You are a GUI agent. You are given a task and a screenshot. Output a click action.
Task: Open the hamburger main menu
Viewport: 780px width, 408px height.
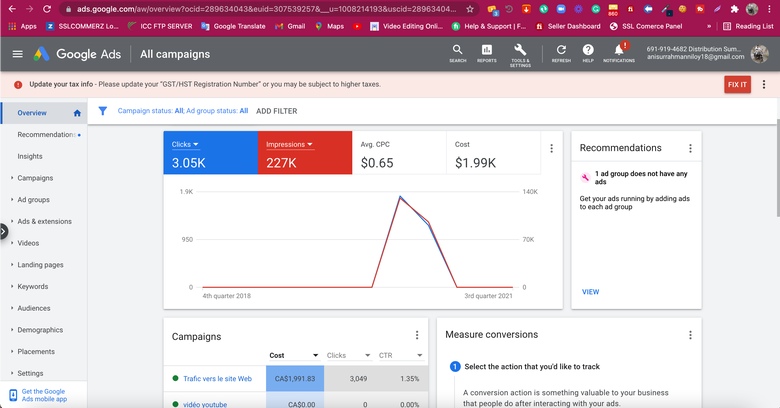click(17, 54)
